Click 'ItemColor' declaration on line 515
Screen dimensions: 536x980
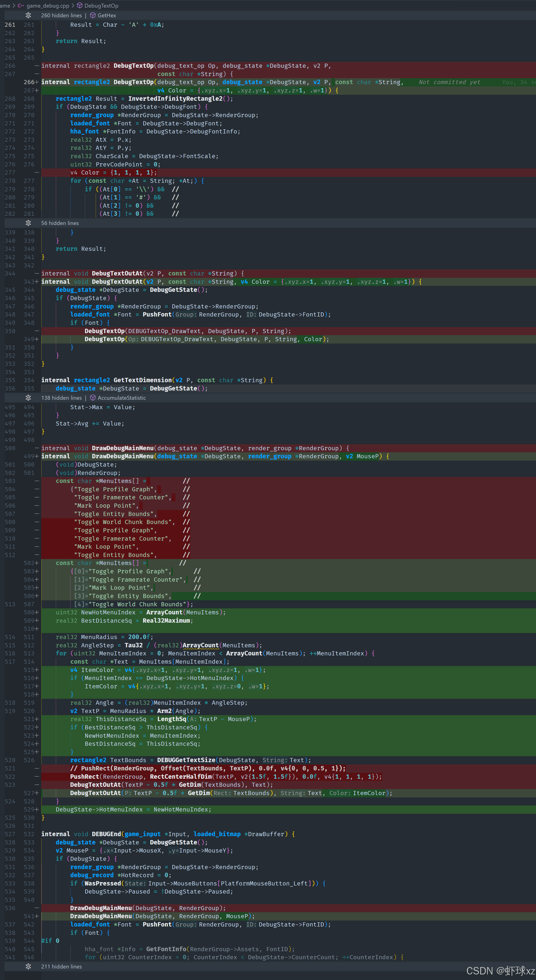[x=97, y=670]
